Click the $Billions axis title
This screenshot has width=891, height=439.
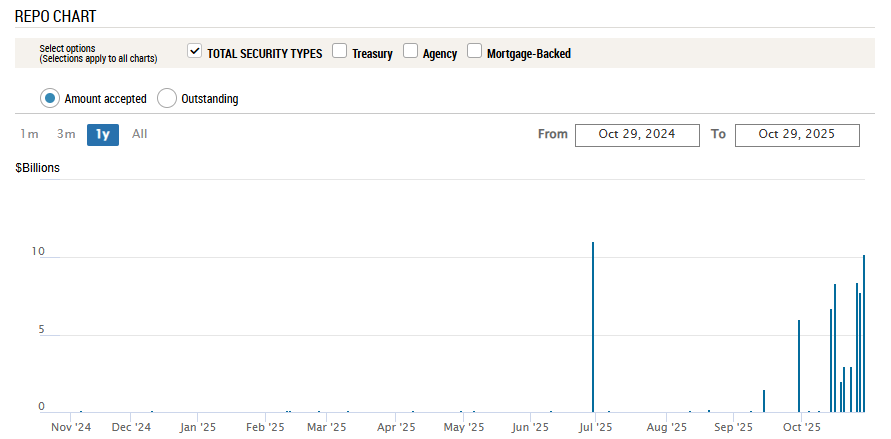[x=37, y=168]
